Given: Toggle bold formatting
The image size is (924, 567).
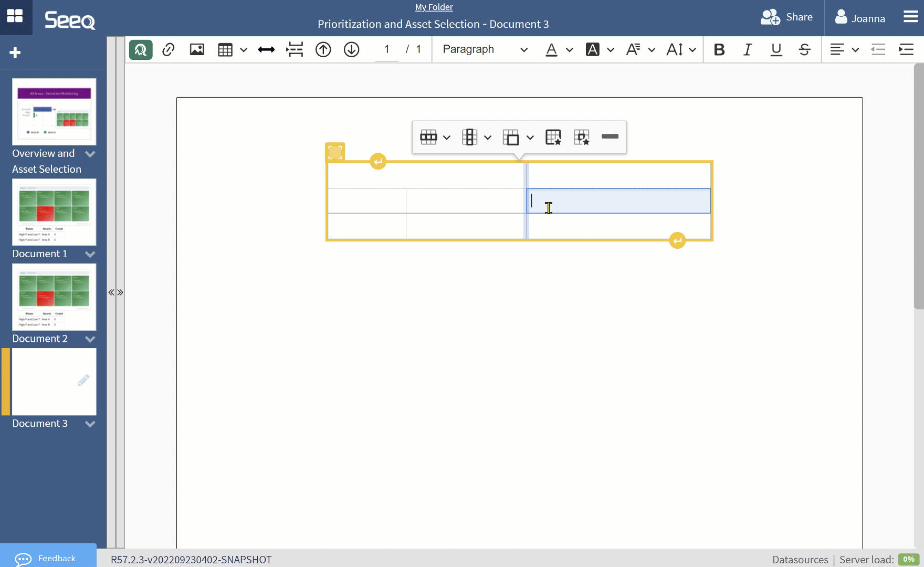Looking at the screenshot, I should pyautogui.click(x=719, y=49).
